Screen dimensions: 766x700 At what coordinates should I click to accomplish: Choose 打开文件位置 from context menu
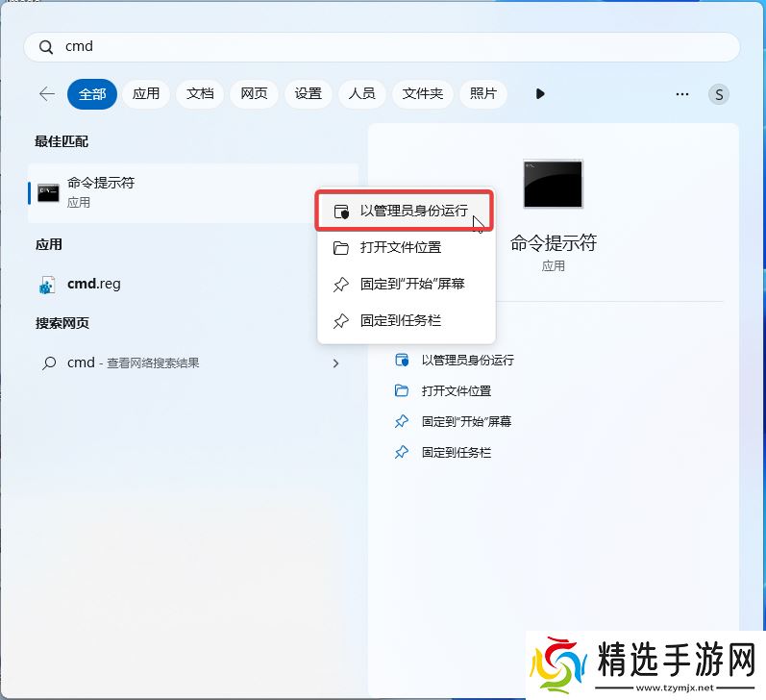point(400,247)
